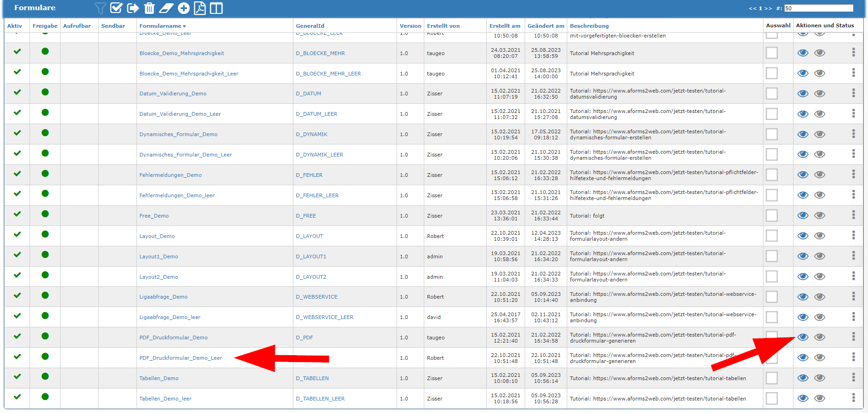Screen dimensions: 868x413
Task: Click the eraser icon in toolbar
Action: (x=166, y=8)
